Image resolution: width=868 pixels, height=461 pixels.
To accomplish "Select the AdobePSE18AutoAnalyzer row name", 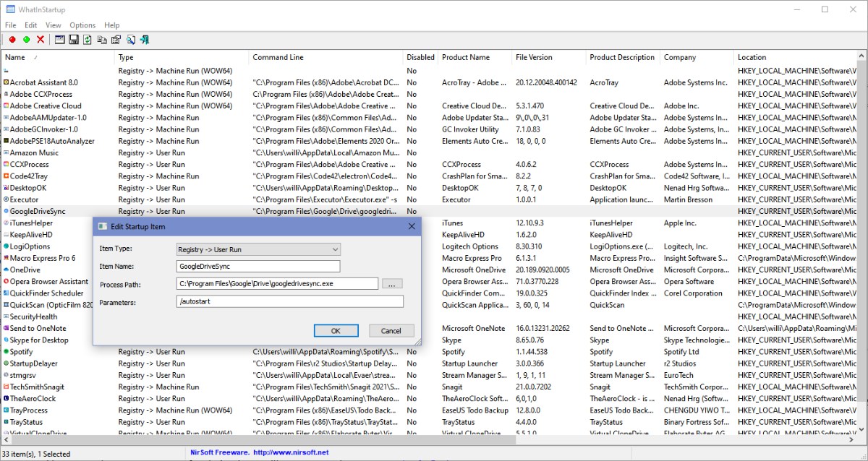I will tap(52, 141).
